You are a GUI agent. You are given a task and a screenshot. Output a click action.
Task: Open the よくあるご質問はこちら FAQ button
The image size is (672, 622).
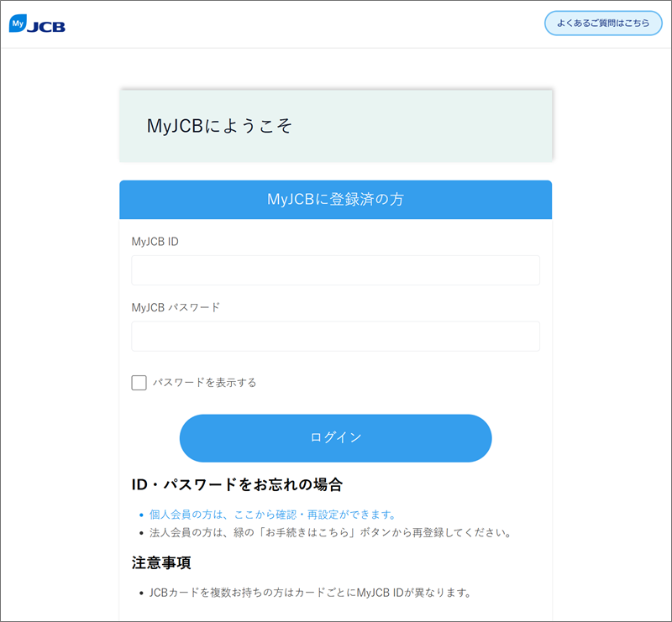(603, 24)
